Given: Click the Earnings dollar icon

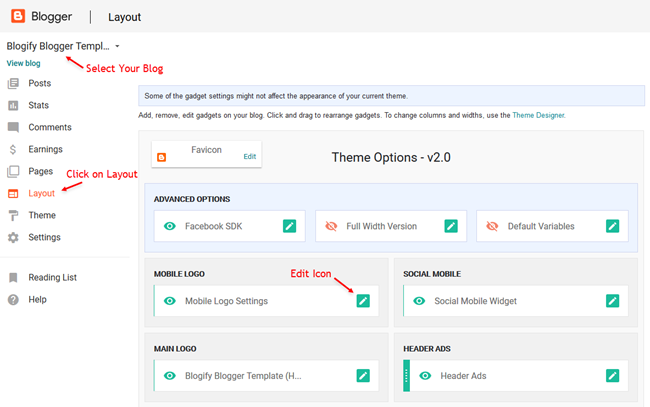Looking at the screenshot, I should [13, 149].
